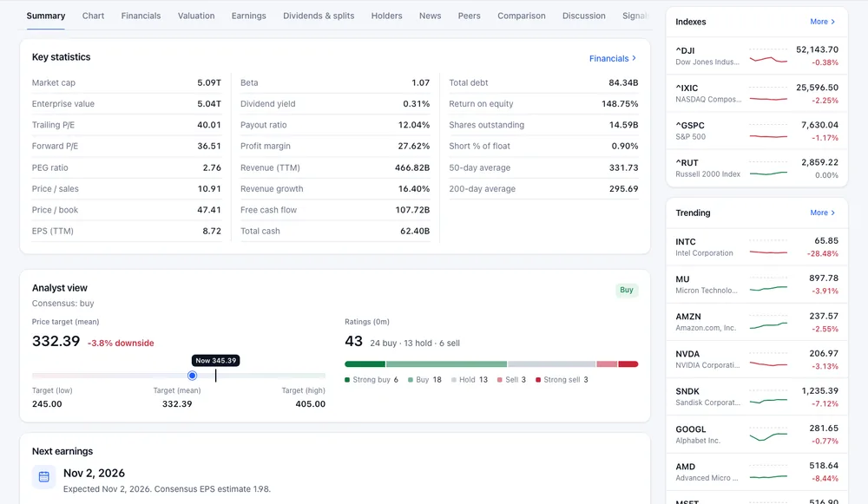Click the Hold 13 legend entry
Viewport: 868px width, 504px height.
tap(470, 380)
